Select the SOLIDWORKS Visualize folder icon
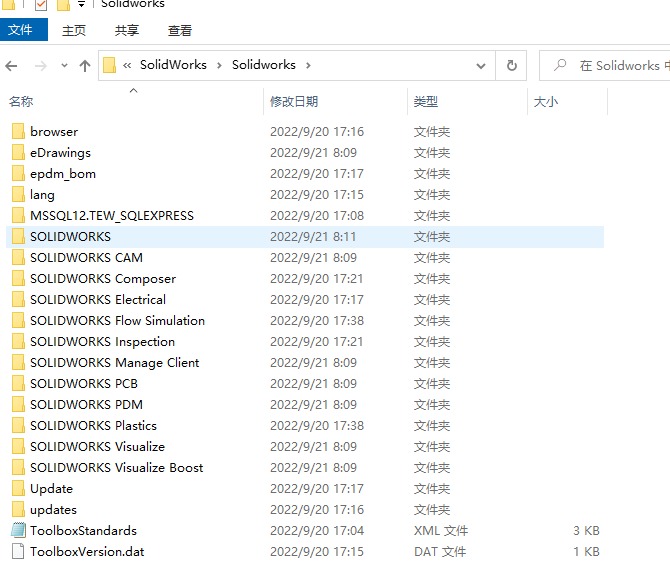 pyautogui.click(x=18, y=446)
